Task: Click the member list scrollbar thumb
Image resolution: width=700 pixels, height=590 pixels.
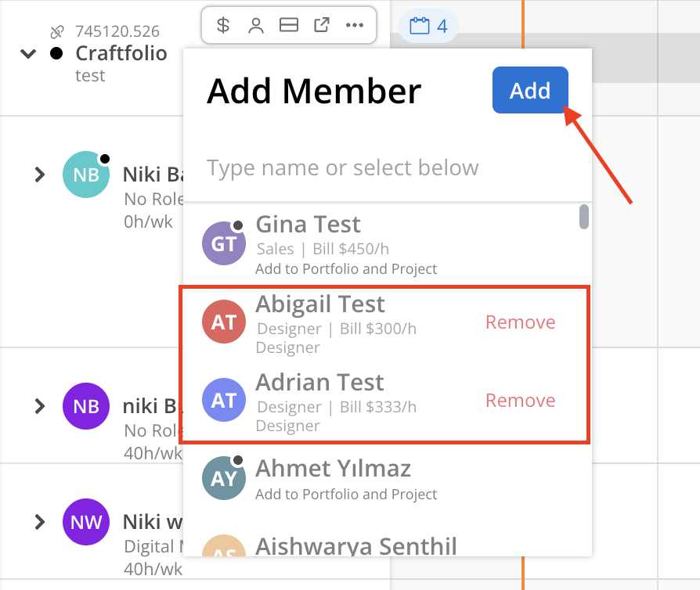Action: [x=583, y=217]
